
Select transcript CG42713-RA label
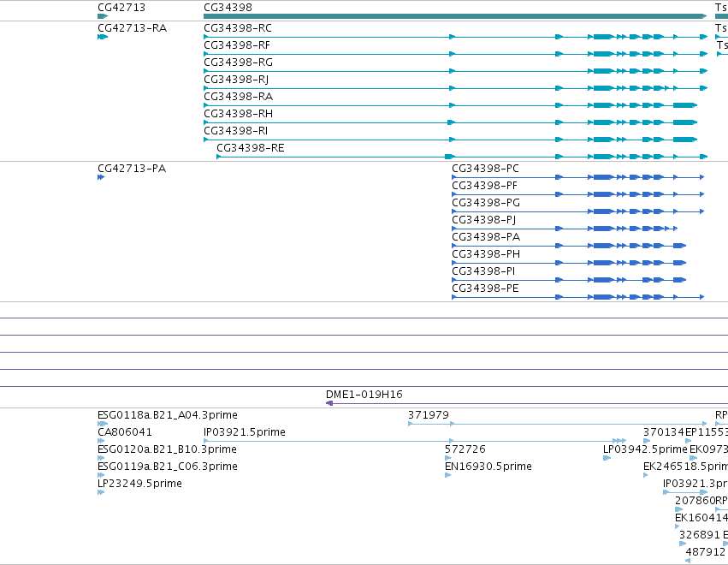[133, 28]
